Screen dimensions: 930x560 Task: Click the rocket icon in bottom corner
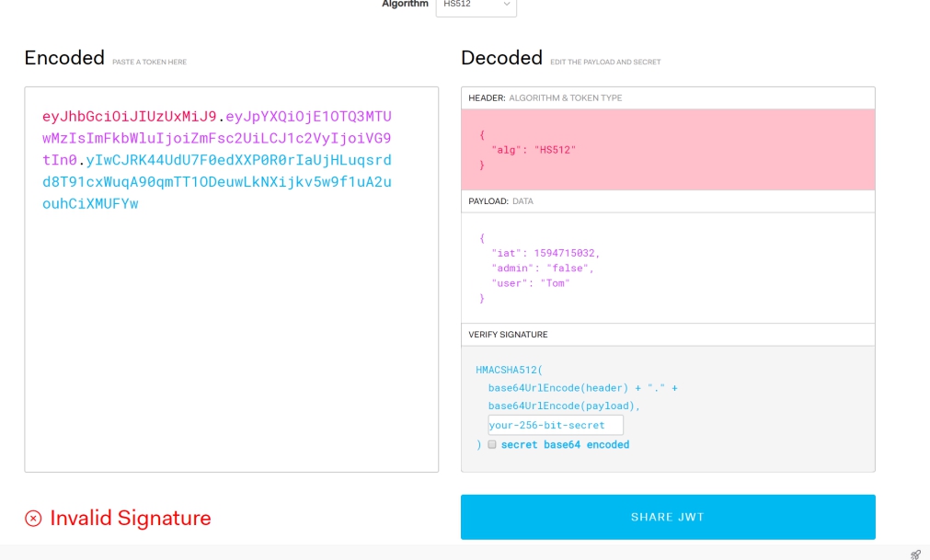(916, 554)
